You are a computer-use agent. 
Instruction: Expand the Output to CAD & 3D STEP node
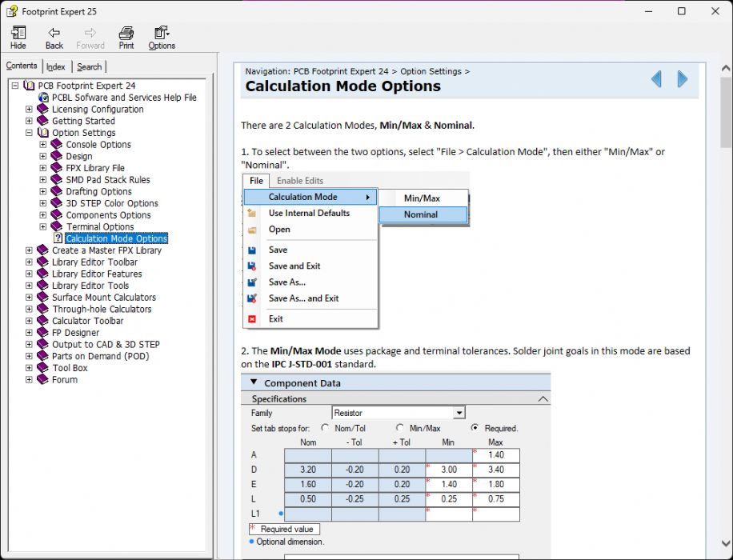pos(29,345)
